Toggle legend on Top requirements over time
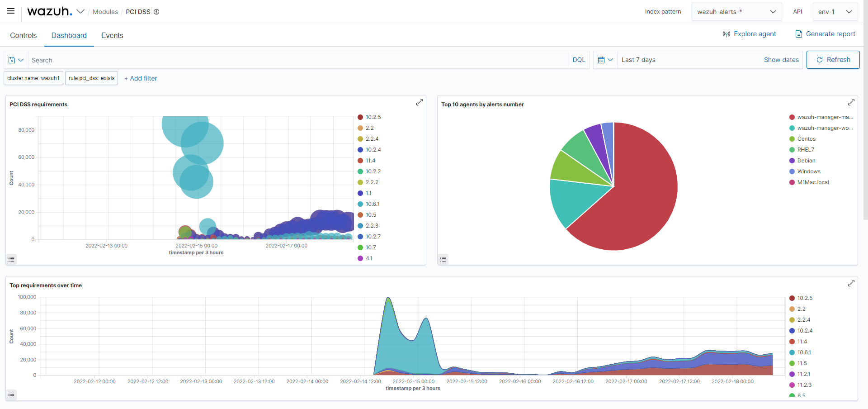This screenshot has width=868, height=409. coord(12,395)
